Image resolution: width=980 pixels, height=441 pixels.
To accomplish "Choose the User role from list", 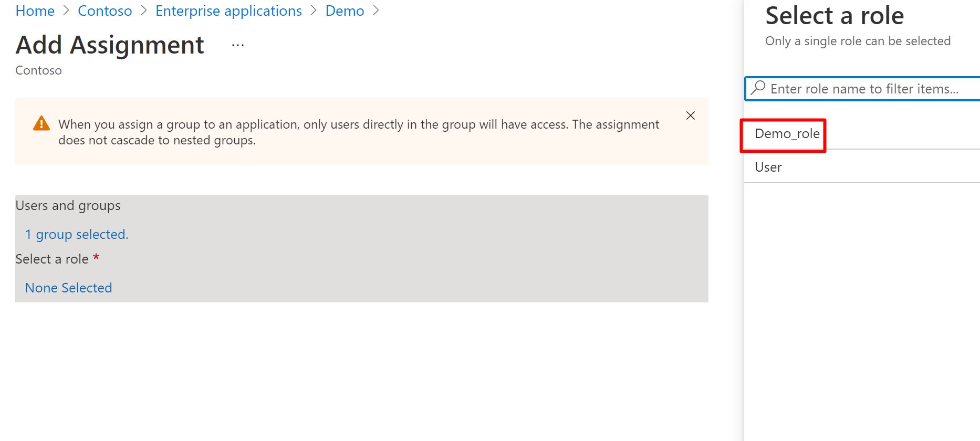I will (768, 167).
